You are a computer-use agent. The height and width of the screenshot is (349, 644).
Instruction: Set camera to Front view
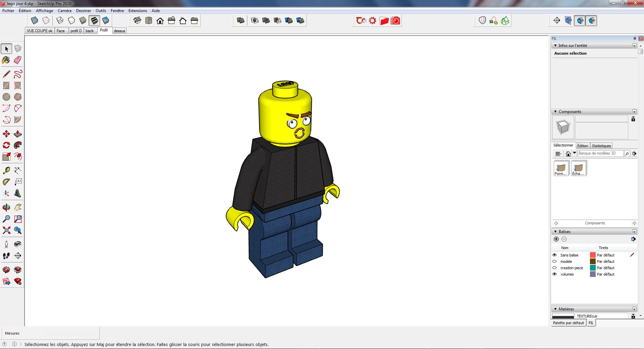(160, 20)
